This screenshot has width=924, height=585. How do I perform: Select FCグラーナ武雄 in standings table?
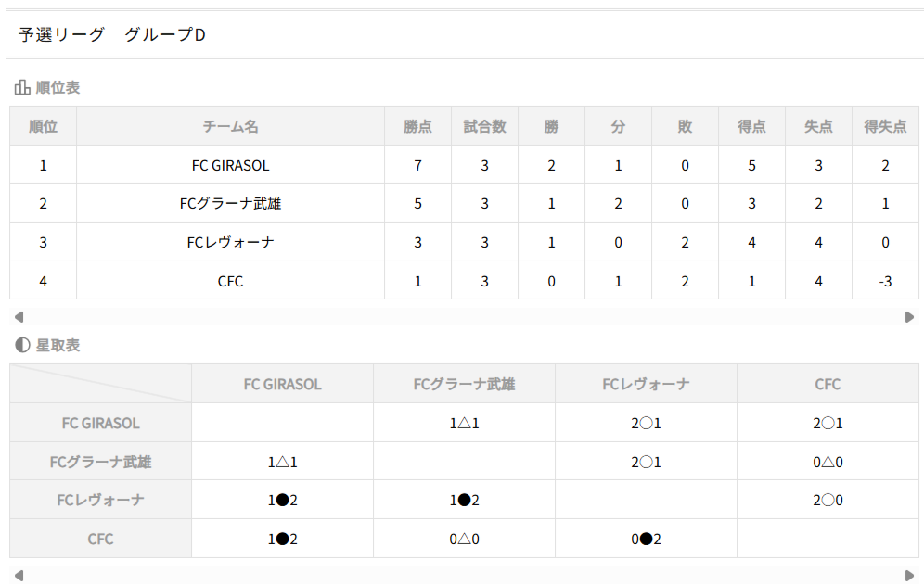click(x=230, y=203)
